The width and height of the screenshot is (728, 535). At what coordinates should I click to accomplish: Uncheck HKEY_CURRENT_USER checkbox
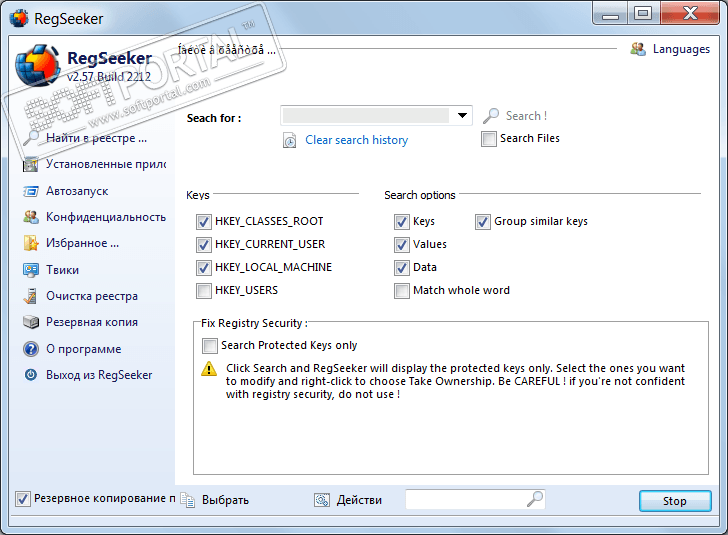click(x=204, y=244)
